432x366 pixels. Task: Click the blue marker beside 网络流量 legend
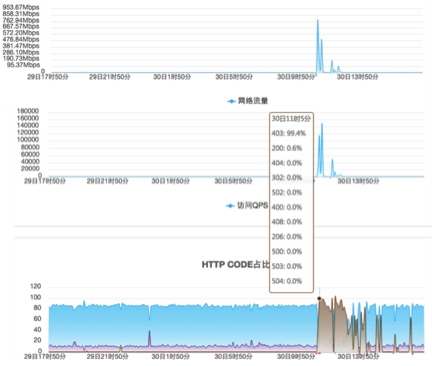click(231, 101)
